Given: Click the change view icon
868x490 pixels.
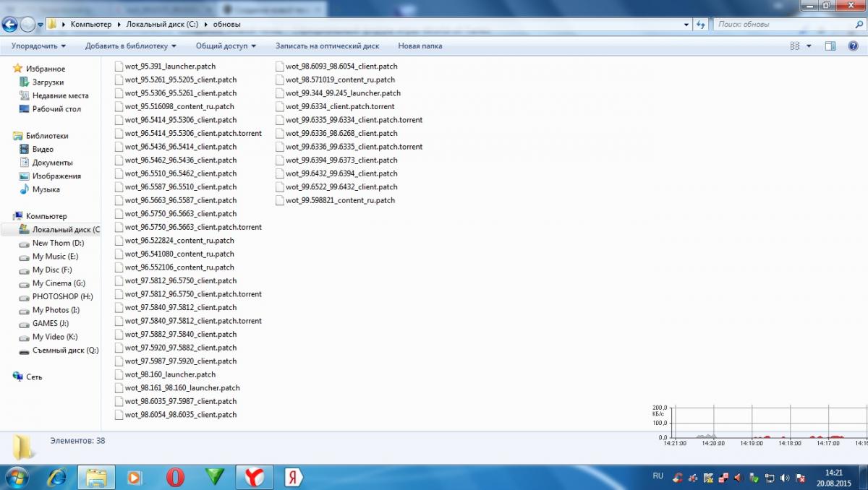Looking at the screenshot, I should click(x=795, y=46).
